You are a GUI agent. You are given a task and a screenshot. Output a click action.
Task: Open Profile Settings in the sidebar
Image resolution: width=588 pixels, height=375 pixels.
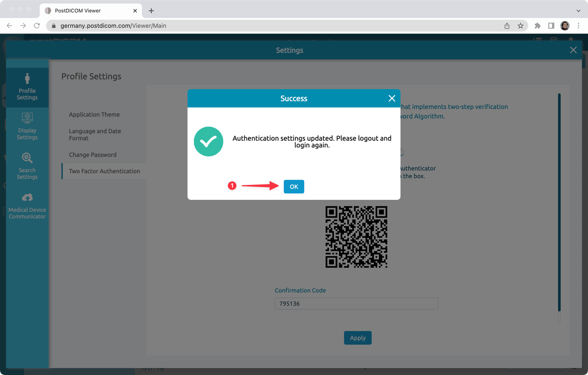tap(27, 87)
